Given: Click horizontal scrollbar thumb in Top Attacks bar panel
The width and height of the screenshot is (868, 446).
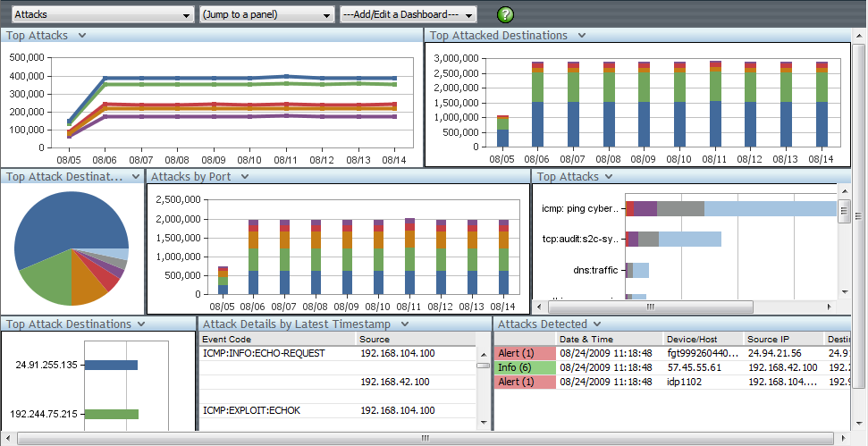Looking at the screenshot, I should pos(650,307).
